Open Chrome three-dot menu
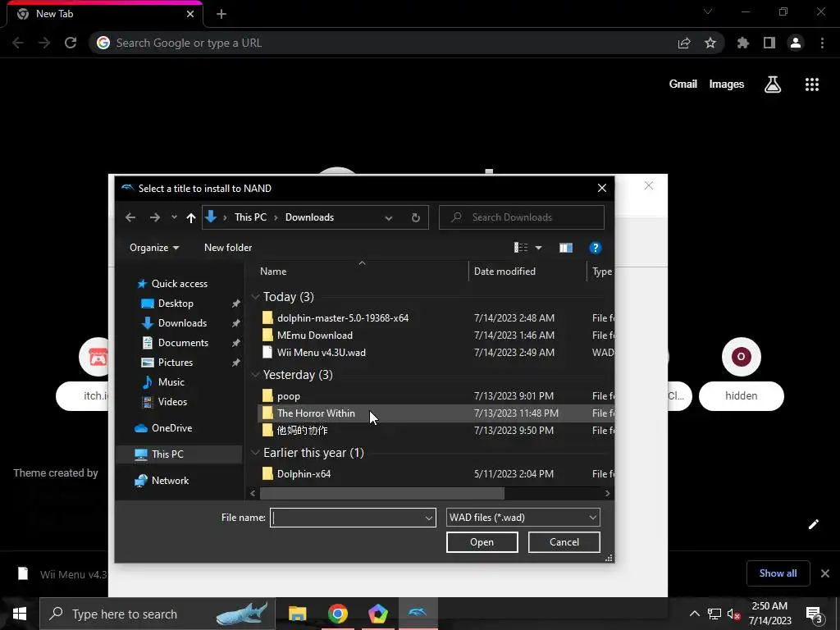The width and height of the screenshot is (840, 630). (822, 43)
